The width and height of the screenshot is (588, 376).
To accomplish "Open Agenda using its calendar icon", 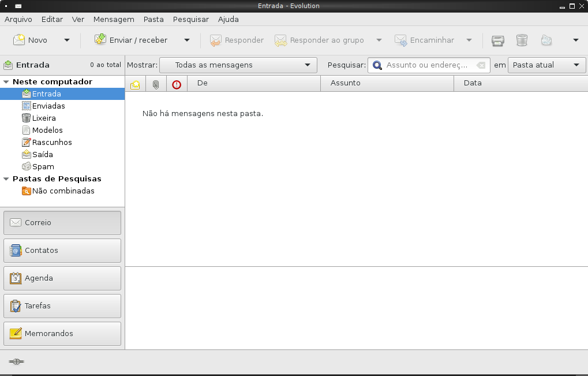I will click(x=14, y=278).
